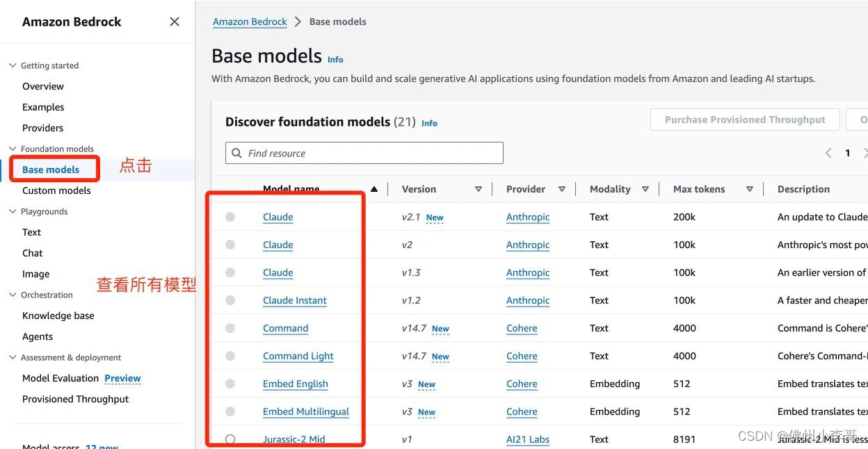Open the Text playground
868x449 pixels.
(x=31, y=232)
